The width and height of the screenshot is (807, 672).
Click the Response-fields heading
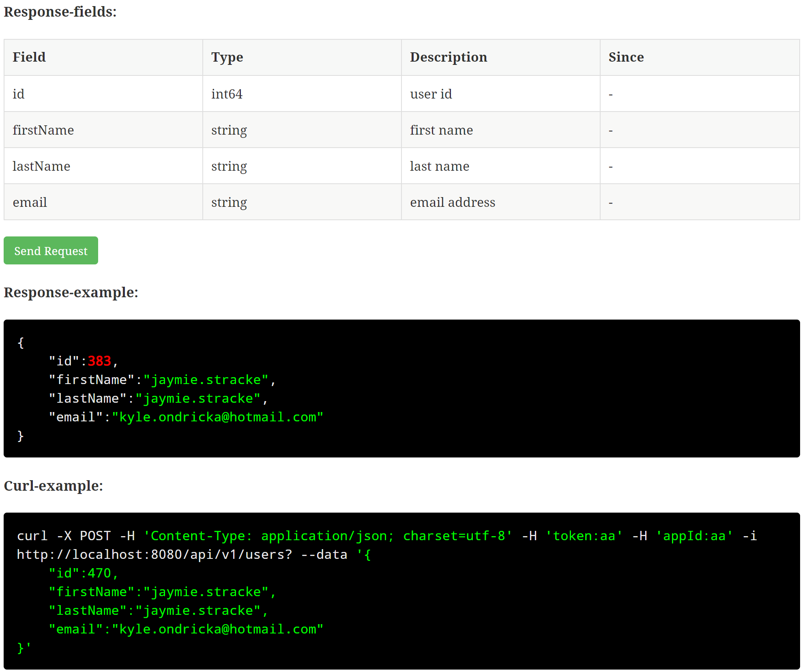pyautogui.click(x=60, y=12)
